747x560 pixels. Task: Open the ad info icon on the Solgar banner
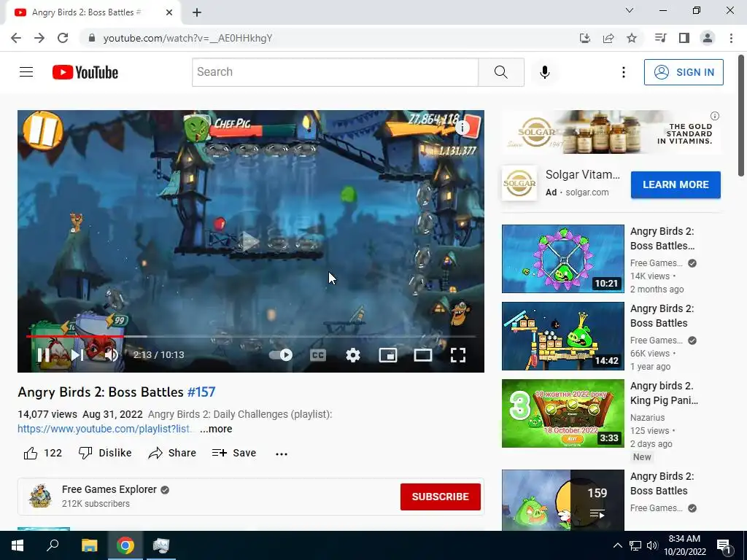(x=715, y=116)
